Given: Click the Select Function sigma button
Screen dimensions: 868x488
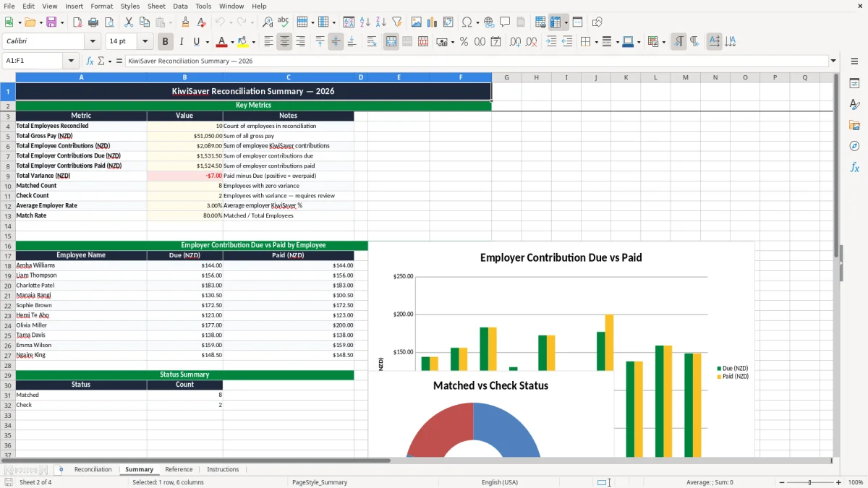Looking at the screenshot, I should click(101, 61).
